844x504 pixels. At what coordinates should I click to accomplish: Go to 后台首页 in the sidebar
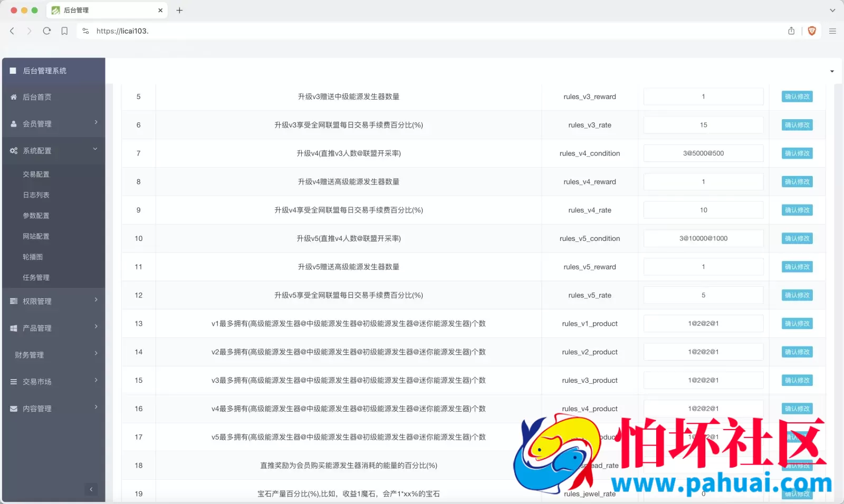(37, 97)
